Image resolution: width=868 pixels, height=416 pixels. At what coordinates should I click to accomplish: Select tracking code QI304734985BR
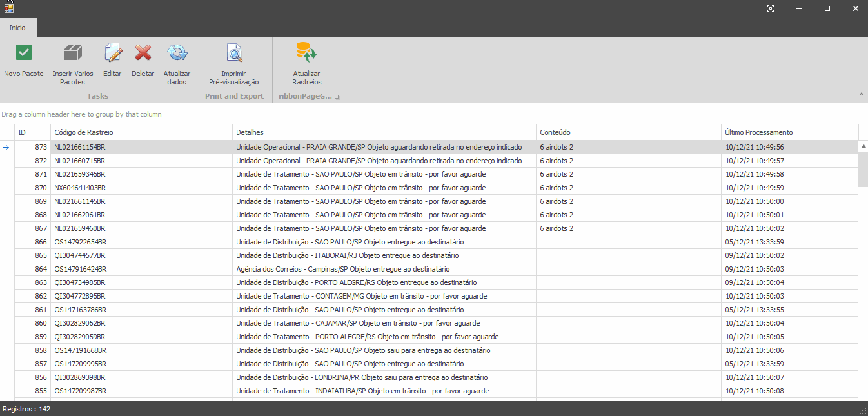pos(80,282)
